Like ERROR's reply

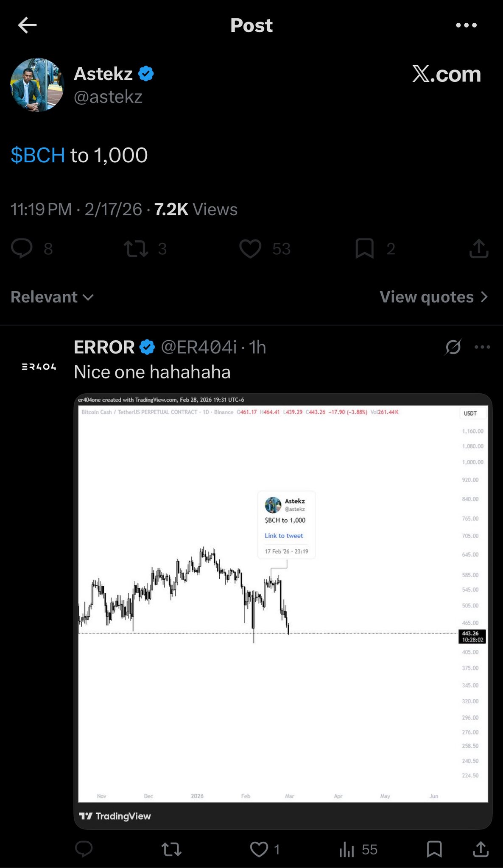[259, 849]
